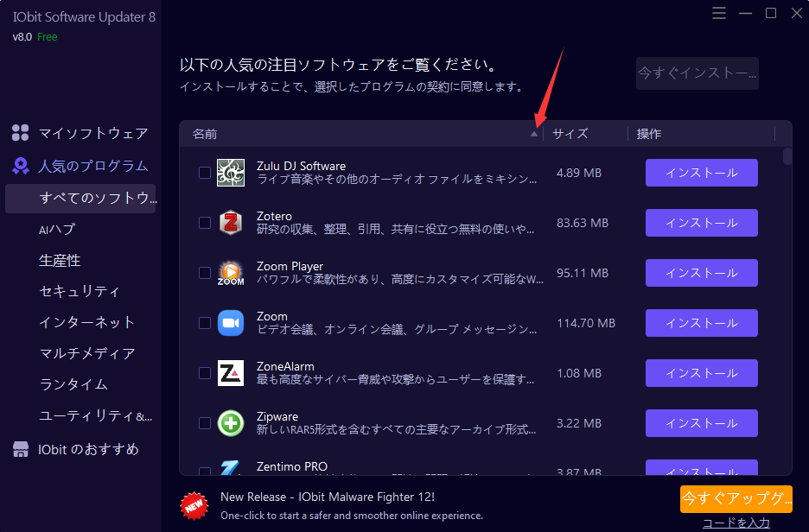Click the My Software grid icon

pyautogui.click(x=20, y=132)
